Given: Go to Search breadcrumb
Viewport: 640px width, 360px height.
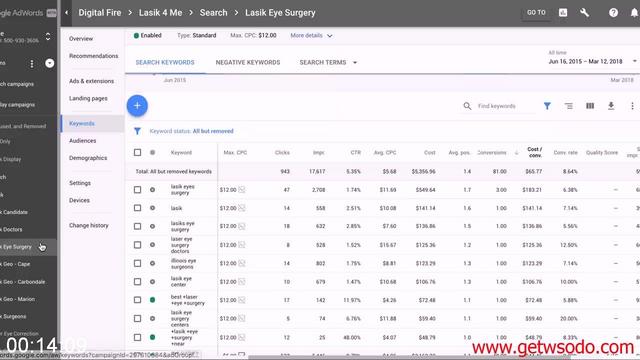Looking at the screenshot, I should 213,13.
